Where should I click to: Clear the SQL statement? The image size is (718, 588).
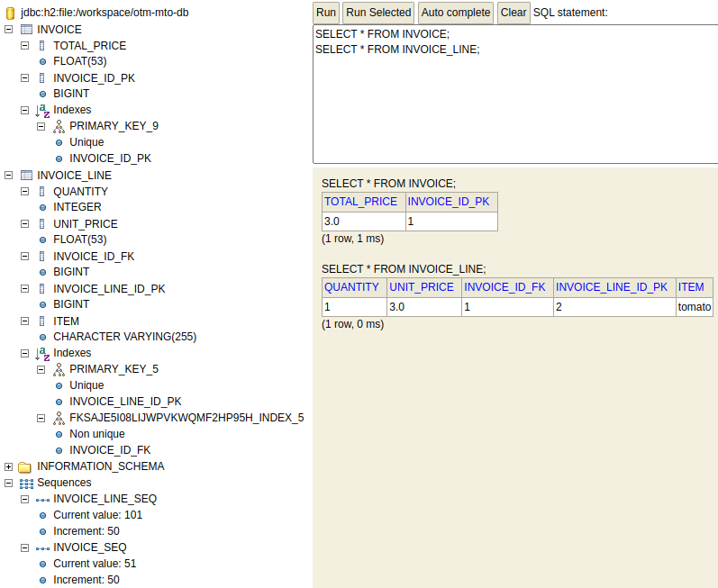pos(514,13)
